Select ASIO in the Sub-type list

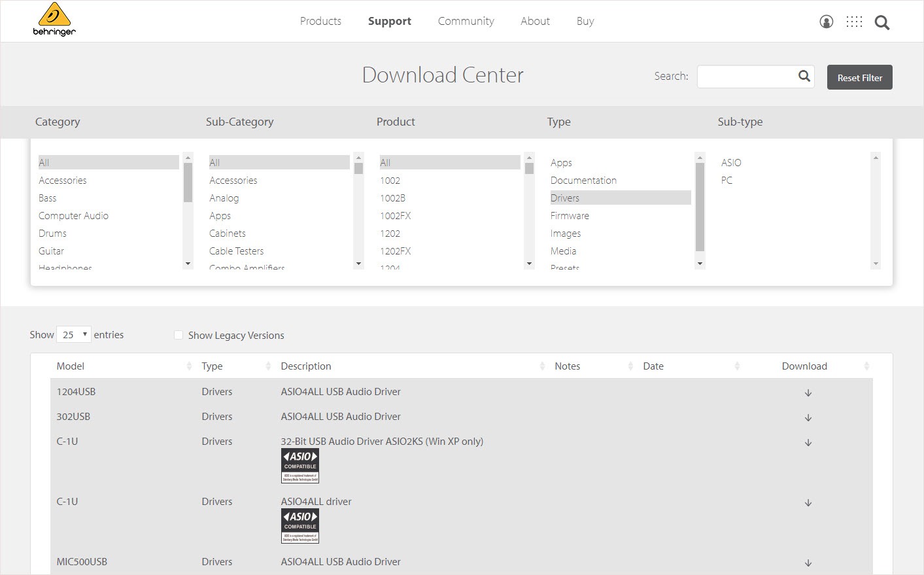pyautogui.click(x=731, y=163)
